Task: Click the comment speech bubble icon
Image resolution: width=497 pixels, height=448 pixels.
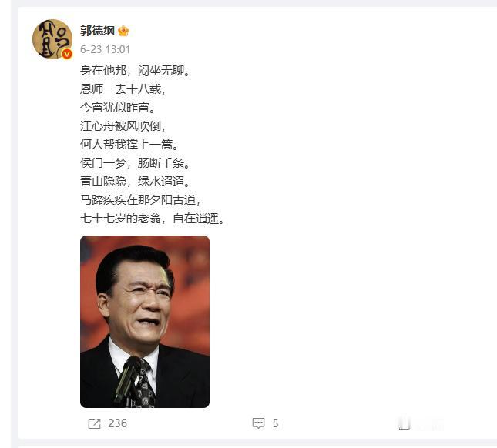Action: click(258, 423)
